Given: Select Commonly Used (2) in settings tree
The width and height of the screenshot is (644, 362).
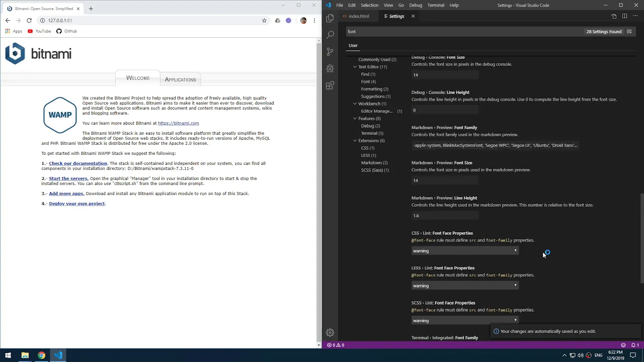Looking at the screenshot, I should pyautogui.click(x=377, y=59).
